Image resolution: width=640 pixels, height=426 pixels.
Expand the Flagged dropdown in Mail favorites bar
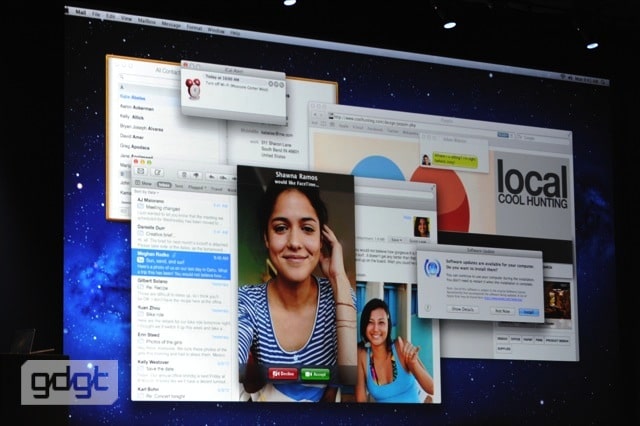(197, 187)
